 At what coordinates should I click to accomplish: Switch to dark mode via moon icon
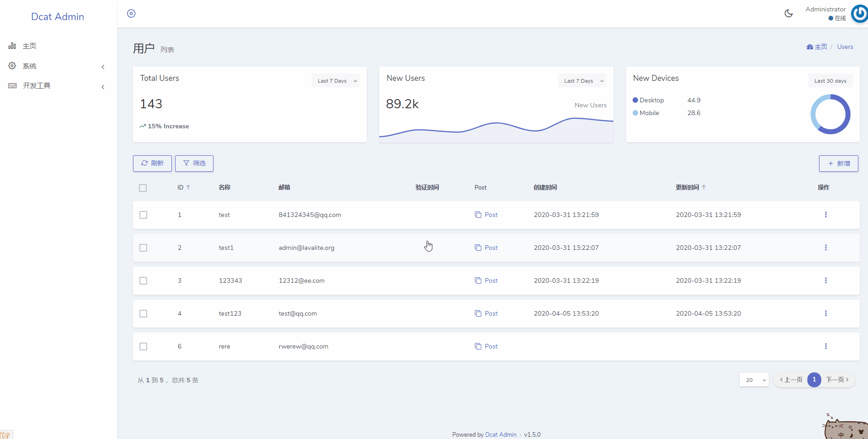click(788, 14)
